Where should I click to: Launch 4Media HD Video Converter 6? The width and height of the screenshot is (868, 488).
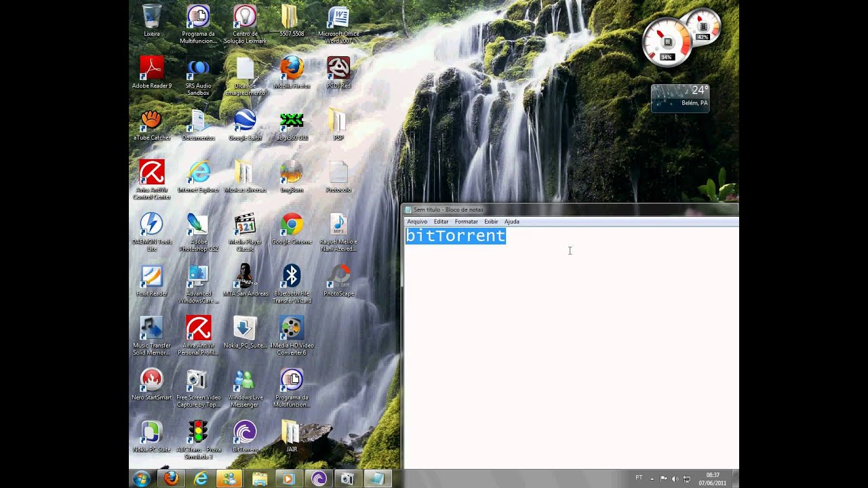(x=292, y=336)
